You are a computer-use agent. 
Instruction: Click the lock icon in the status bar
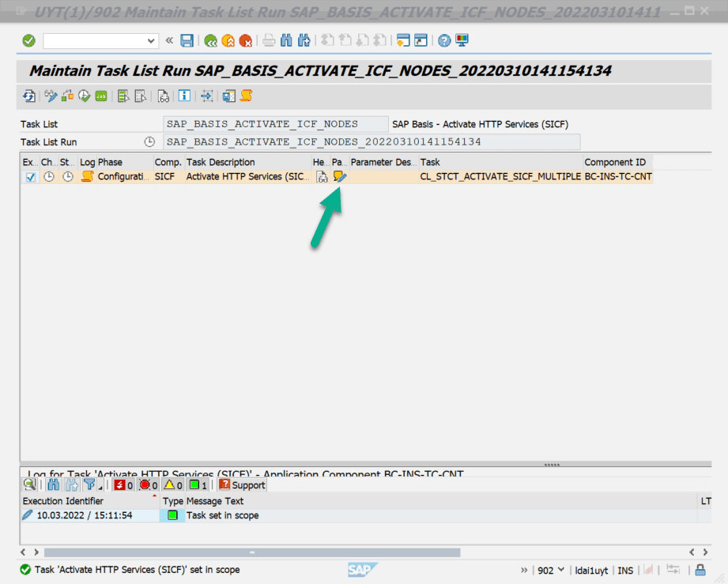[x=700, y=570]
